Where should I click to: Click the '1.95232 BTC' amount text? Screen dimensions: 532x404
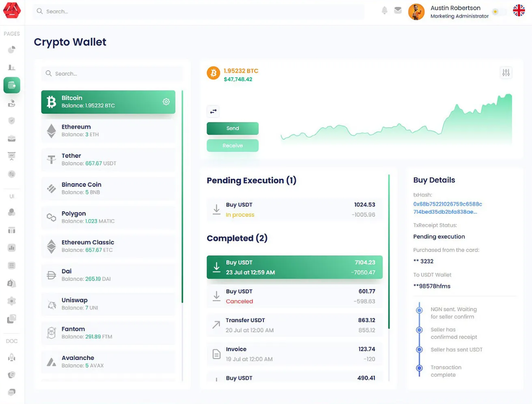tap(241, 71)
